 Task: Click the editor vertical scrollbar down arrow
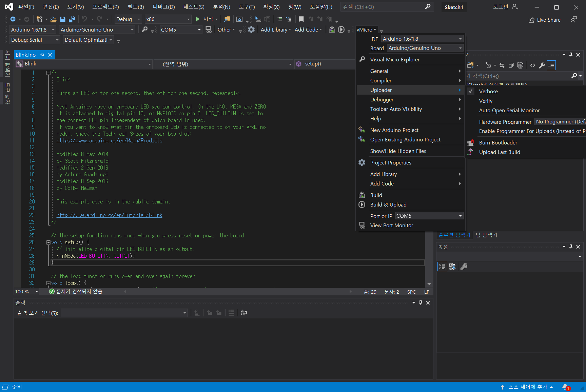pos(429,284)
